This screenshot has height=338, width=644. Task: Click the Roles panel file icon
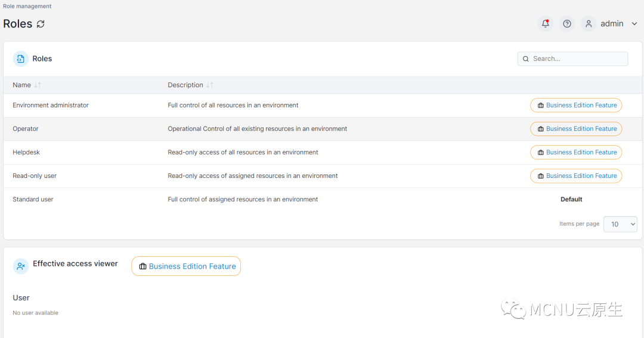[21, 59]
